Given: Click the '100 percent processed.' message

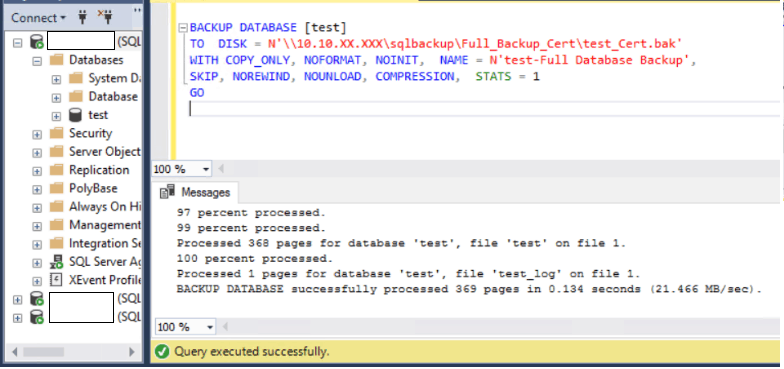Looking at the screenshot, I should 254,259.
